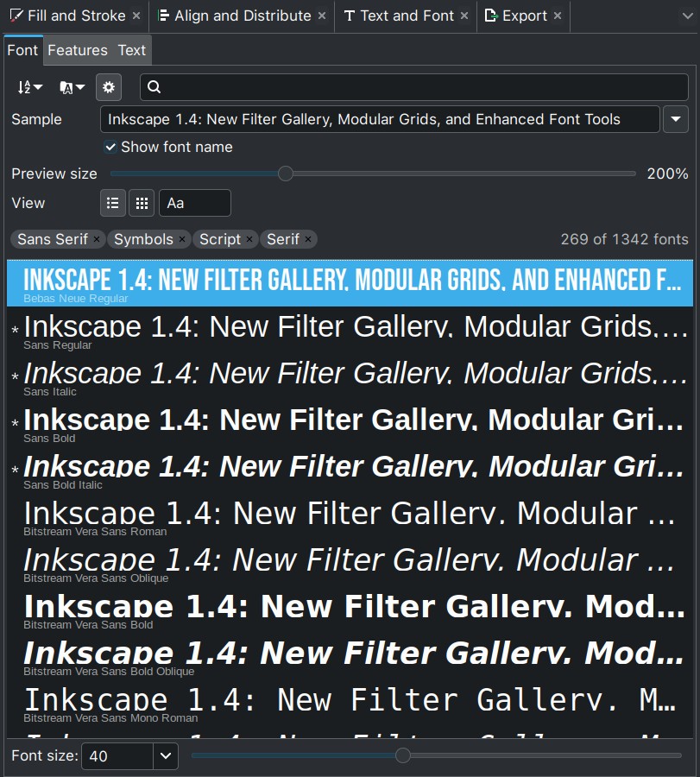The height and width of the screenshot is (777, 700).
Task: Open the Features sub-tab
Action: (78, 50)
